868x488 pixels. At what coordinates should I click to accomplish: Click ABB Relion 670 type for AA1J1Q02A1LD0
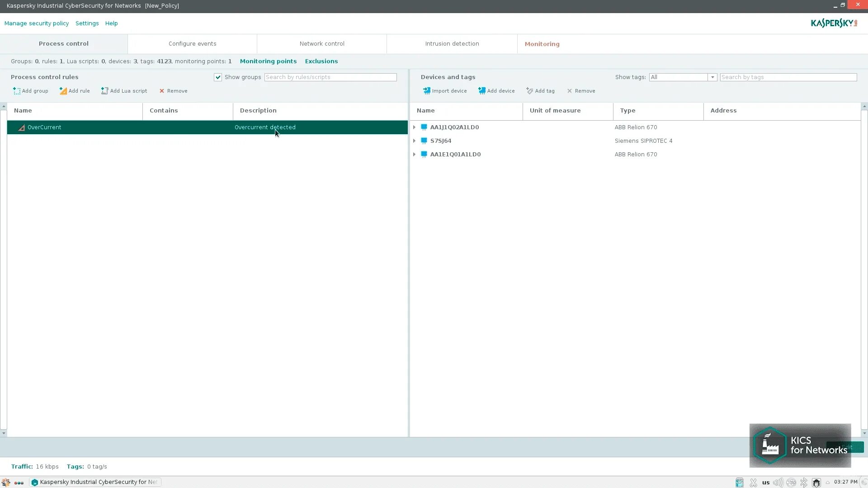636,127
